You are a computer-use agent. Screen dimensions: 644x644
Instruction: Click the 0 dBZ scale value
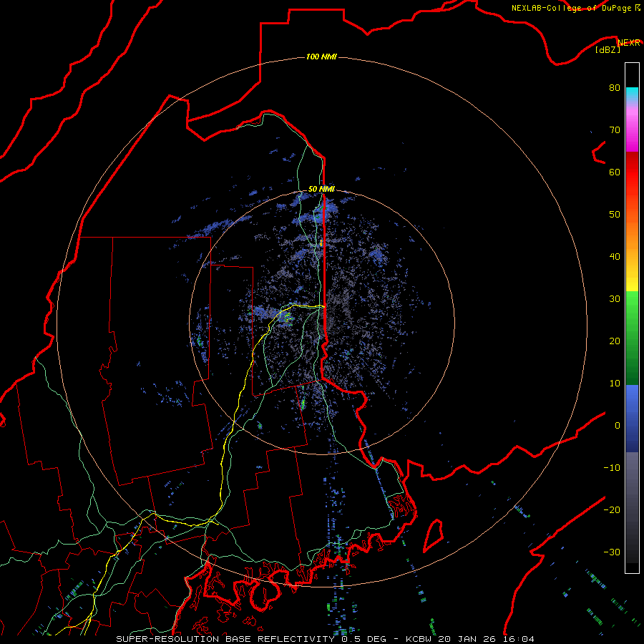(x=618, y=426)
